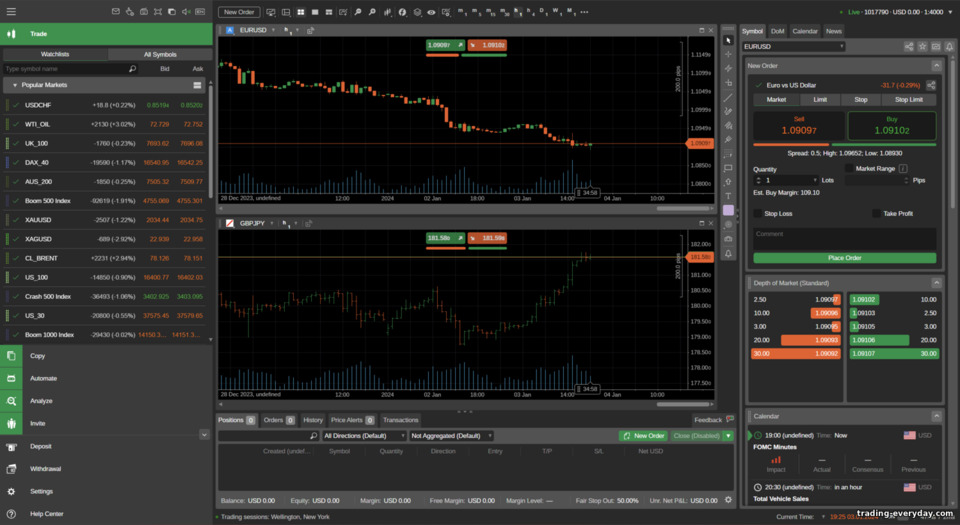Screen dimensions: 960x525
Task: Click the Sell 1.09097 price button
Action: pyautogui.click(x=798, y=126)
